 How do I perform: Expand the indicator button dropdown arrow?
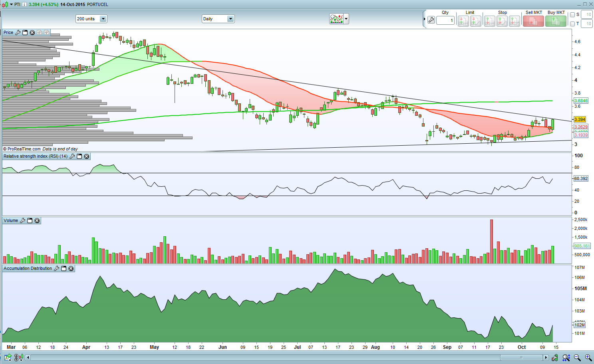click(346, 19)
